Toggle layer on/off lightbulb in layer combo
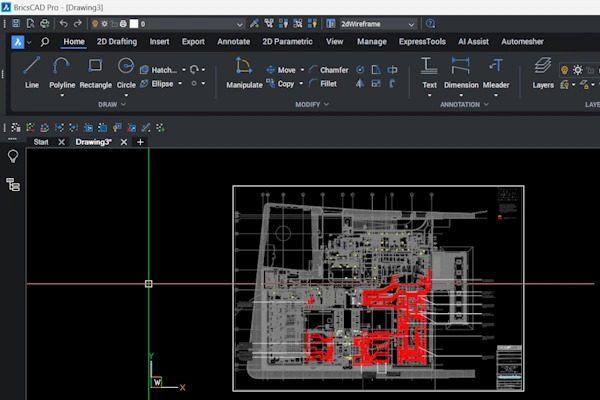 pyautogui.click(x=95, y=24)
